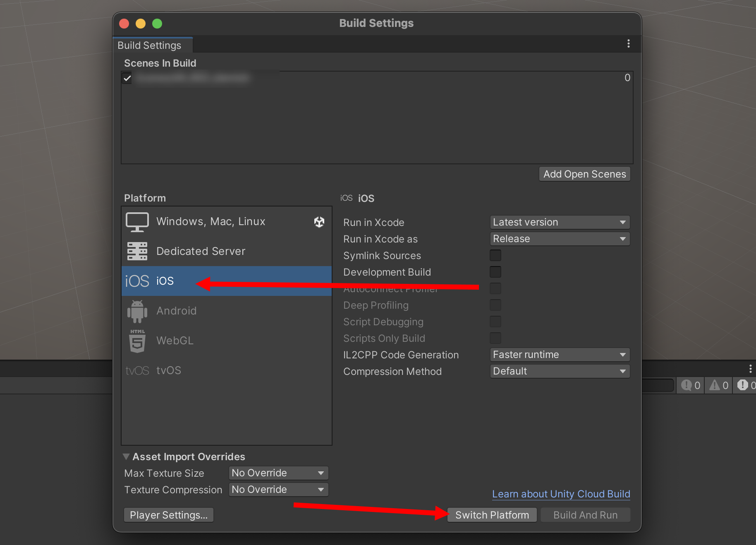Toggle Console info message count filter

(x=690, y=385)
